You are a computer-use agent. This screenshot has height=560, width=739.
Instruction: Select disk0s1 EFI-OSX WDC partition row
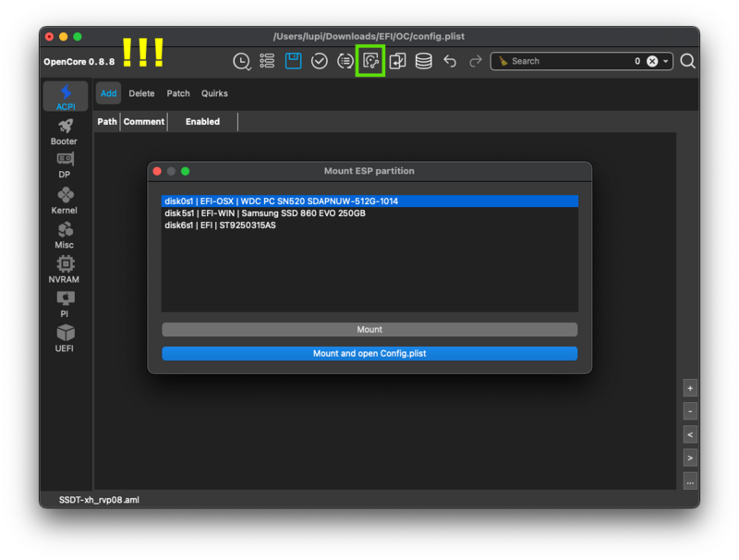click(369, 201)
